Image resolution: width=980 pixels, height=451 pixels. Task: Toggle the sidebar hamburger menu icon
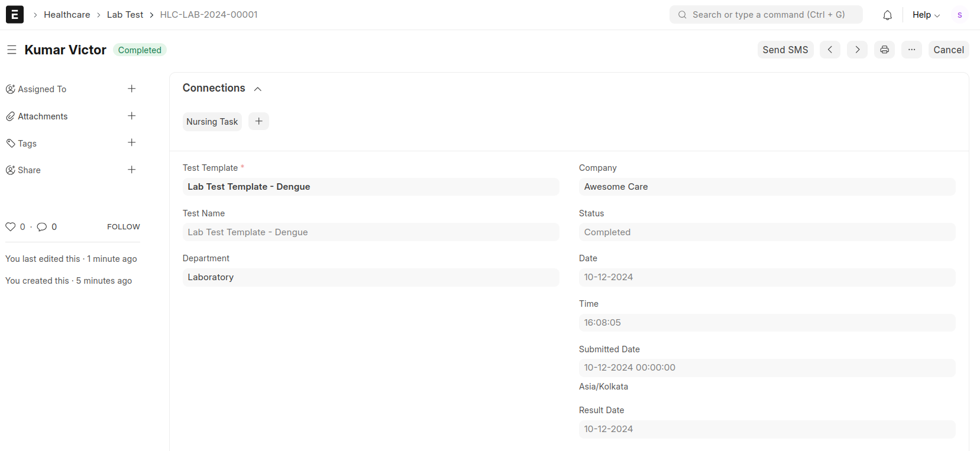(11, 50)
